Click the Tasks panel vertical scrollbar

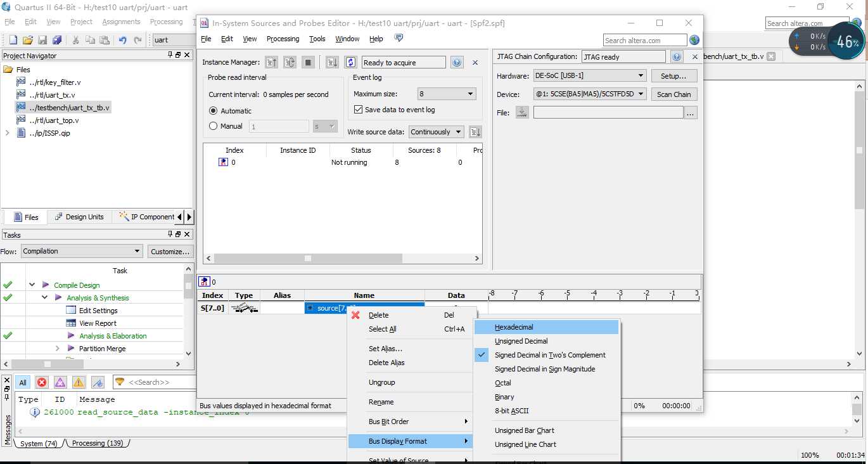pos(188,313)
